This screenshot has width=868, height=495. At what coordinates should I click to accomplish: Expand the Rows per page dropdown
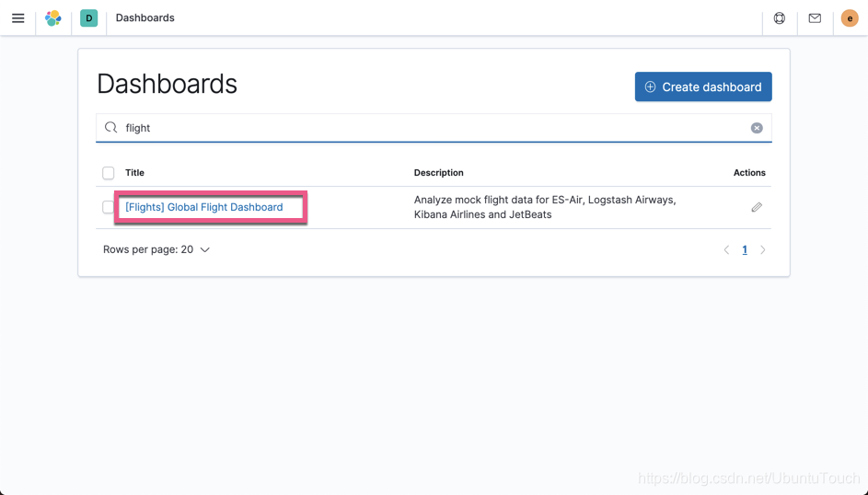(156, 249)
